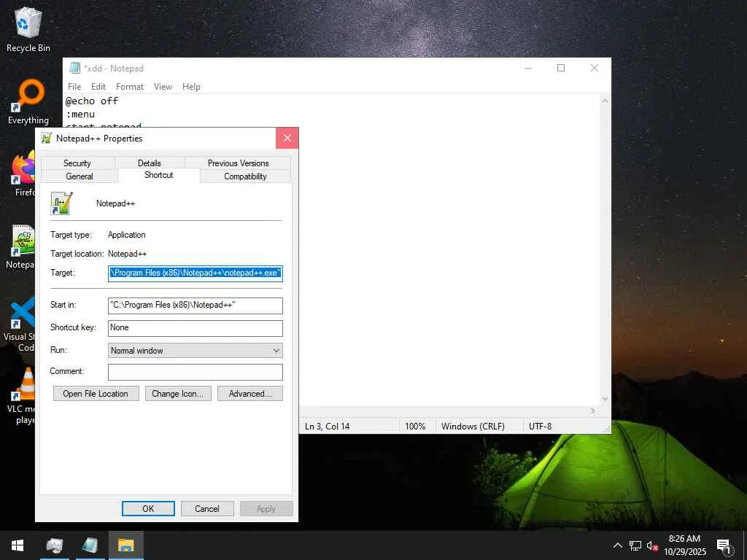
Task: Open the Compatibility tab
Action: click(x=245, y=176)
